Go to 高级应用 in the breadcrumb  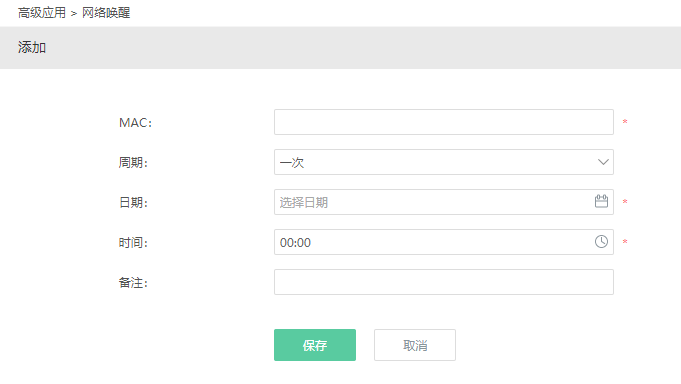point(42,13)
